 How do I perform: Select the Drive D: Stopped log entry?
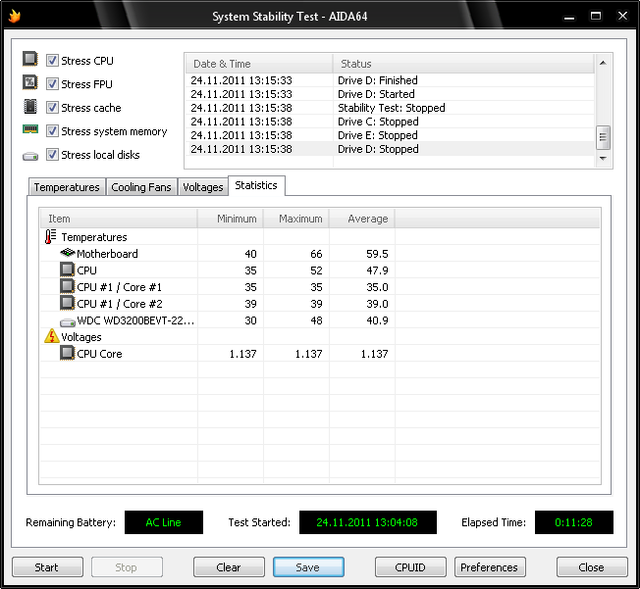pyautogui.click(x=378, y=149)
